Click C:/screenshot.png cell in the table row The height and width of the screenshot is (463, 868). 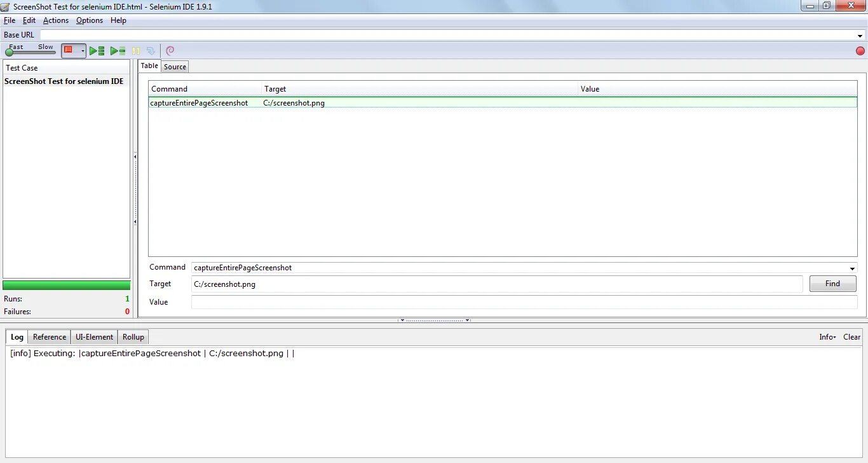pyautogui.click(x=294, y=103)
